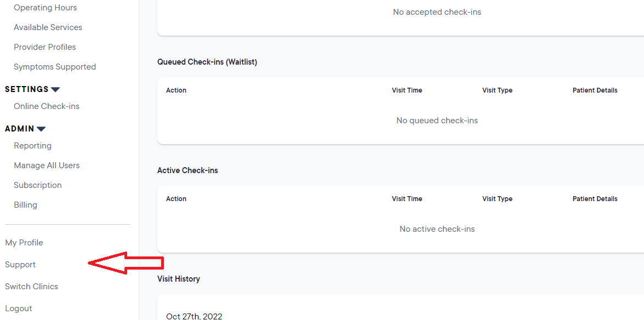Open Subscription settings

click(38, 185)
